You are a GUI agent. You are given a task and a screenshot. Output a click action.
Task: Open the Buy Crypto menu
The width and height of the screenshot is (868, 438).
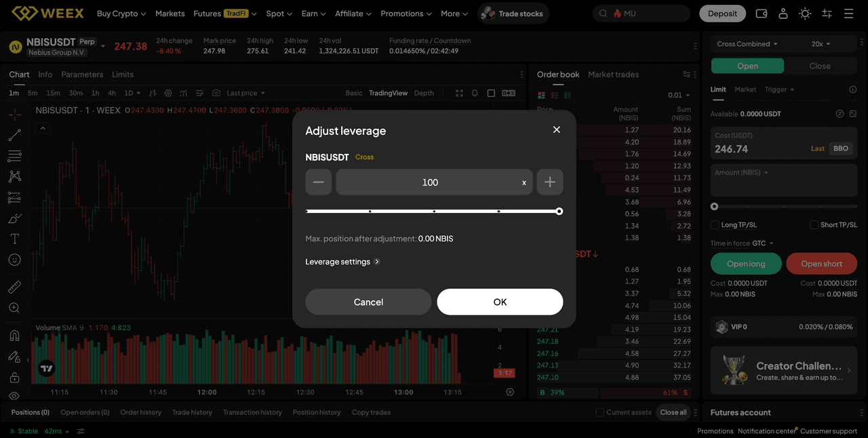coord(121,14)
